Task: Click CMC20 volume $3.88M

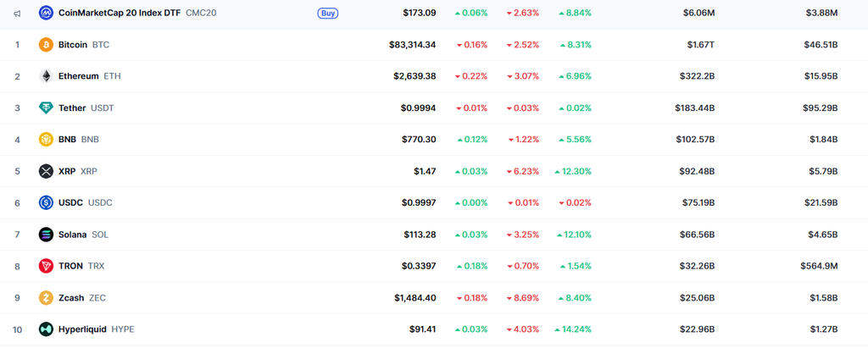Action: (821, 13)
